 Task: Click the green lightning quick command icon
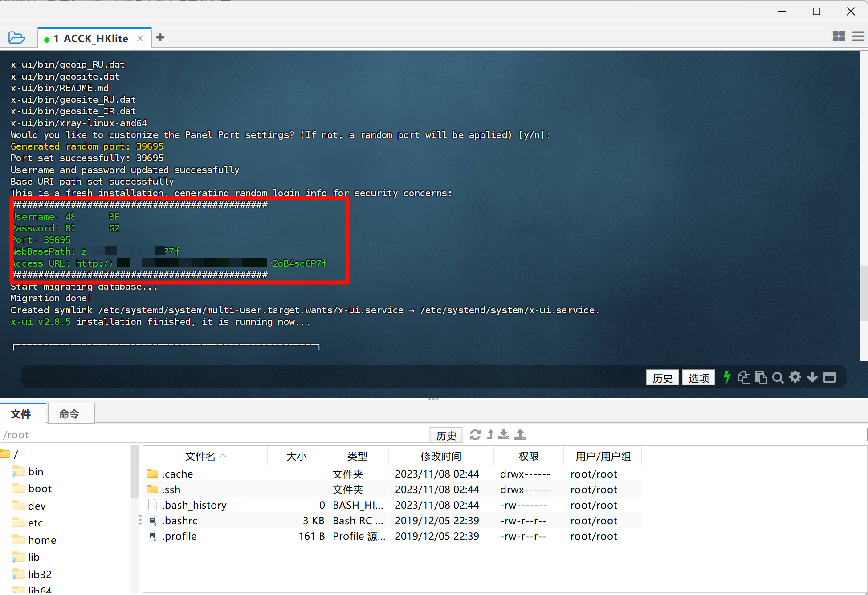pyautogui.click(x=727, y=377)
